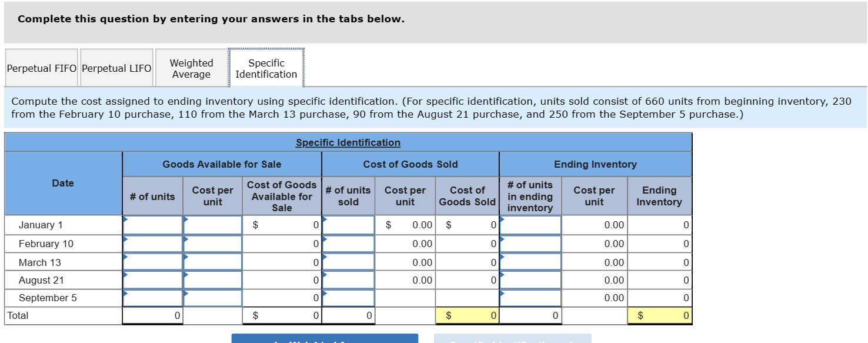The height and width of the screenshot is (343, 868).
Task: Click August 21 units in ending inventory field
Action: [530, 280]
